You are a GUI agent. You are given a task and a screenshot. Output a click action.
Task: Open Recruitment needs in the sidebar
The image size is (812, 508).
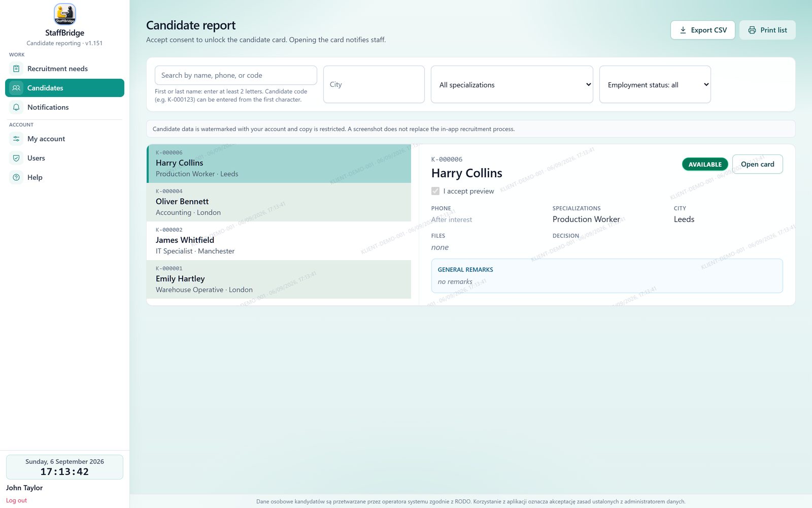click(x=64, y=69)
